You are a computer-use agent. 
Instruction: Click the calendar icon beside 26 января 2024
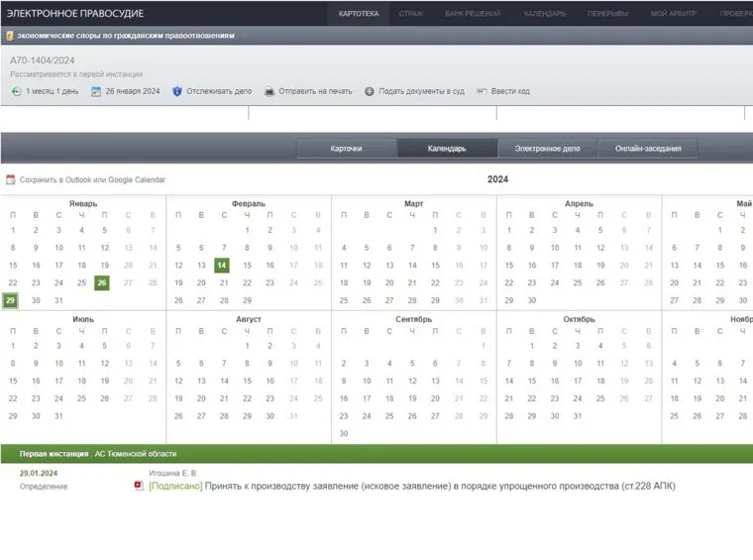click(x=96, y=91)
